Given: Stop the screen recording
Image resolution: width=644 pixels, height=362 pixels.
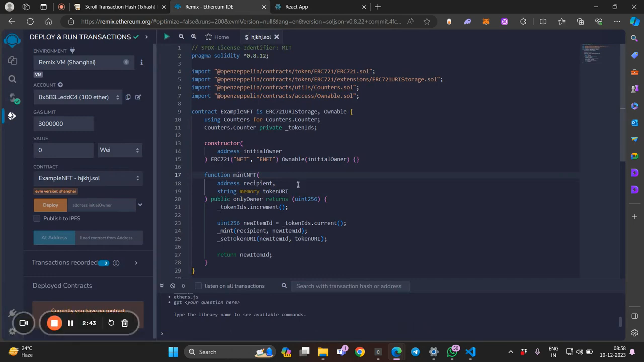Looking at the screenshot, I should click(54, 323).
